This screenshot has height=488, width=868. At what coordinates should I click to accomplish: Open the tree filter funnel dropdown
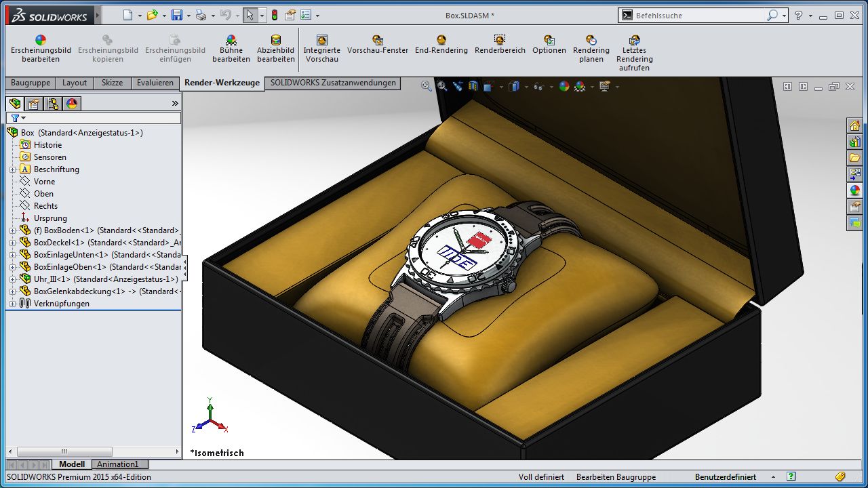[18, 118]
